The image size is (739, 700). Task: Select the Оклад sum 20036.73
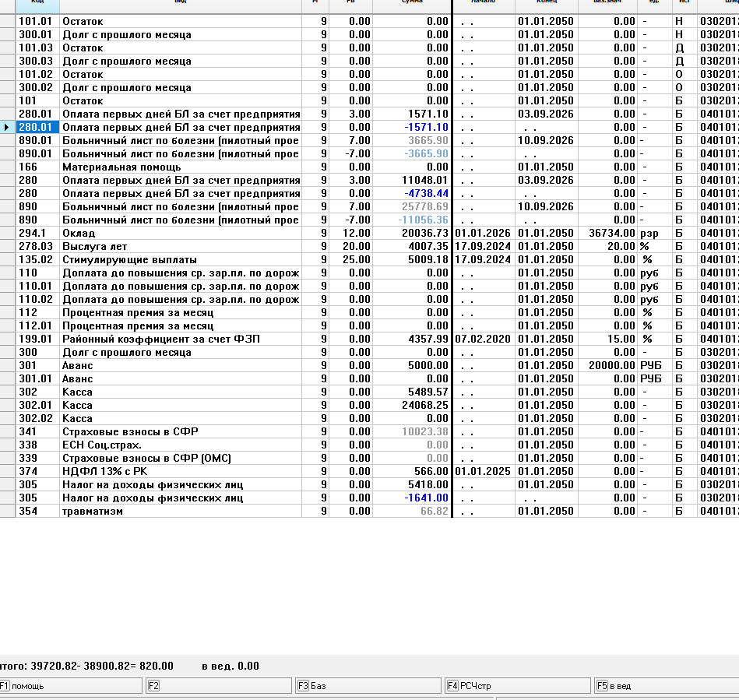pos(425,233)
